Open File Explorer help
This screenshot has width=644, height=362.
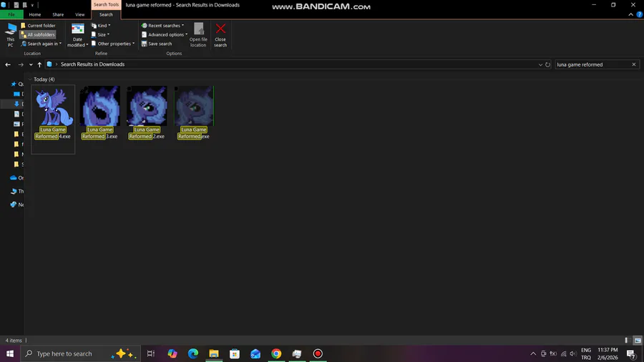click(x=640, y=14)
